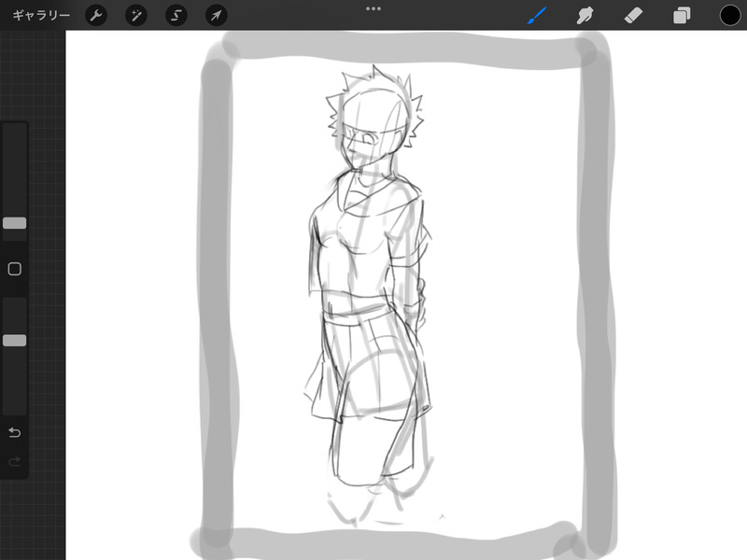Select the Eraser tool

click(633, 15)
